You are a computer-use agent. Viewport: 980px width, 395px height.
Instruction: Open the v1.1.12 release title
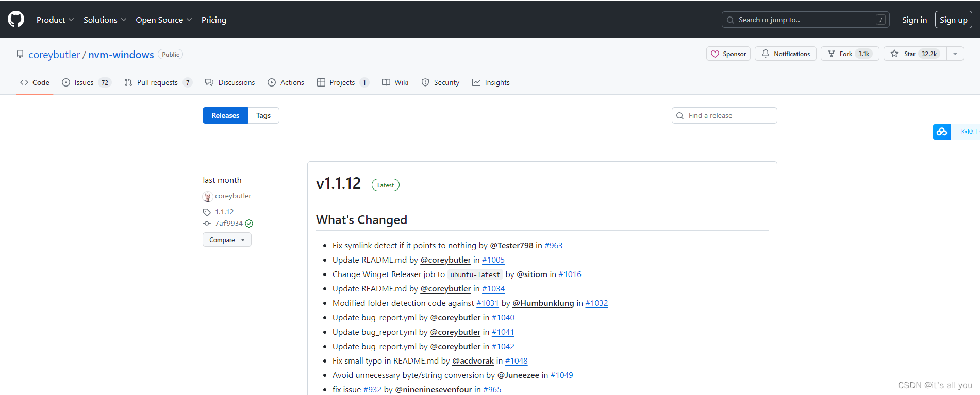coord(338,183)
